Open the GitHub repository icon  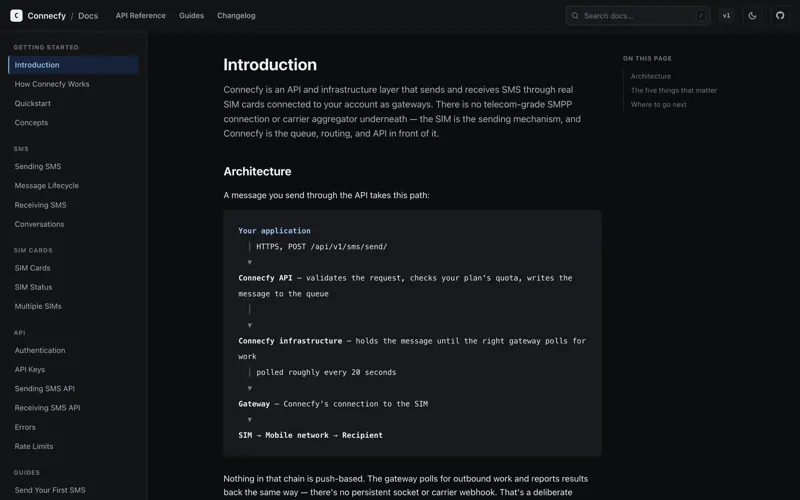(x=780, y=16)
